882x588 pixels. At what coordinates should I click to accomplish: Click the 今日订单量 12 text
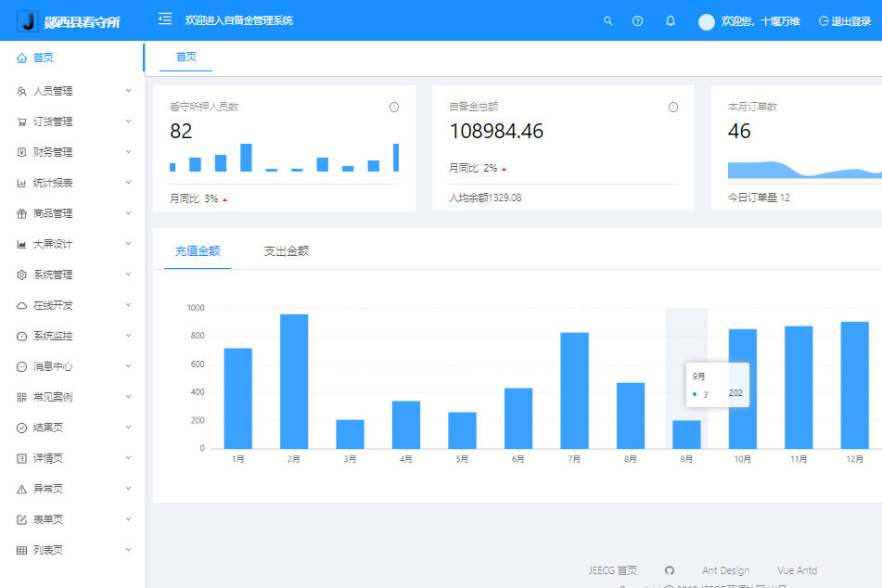pos(759,198)
